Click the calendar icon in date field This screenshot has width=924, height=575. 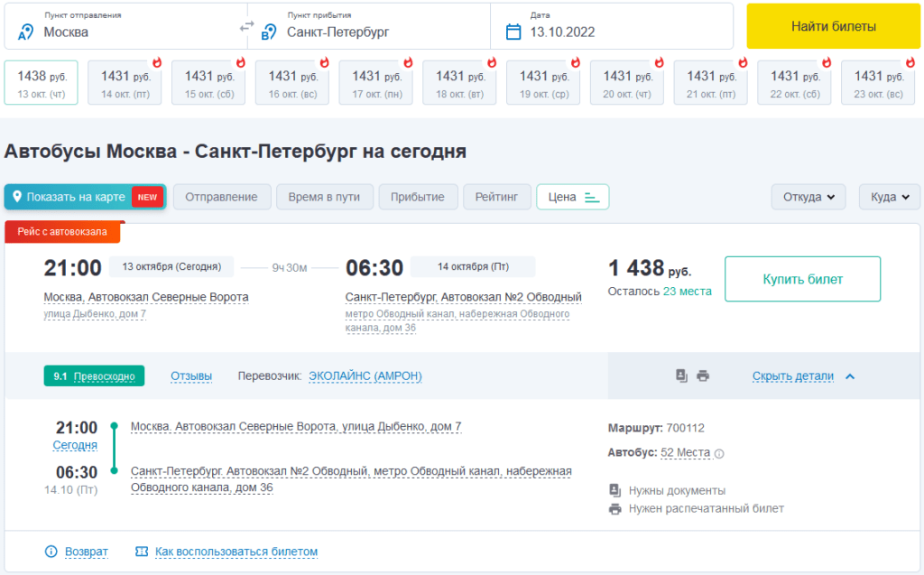click(x=513, y=32)
